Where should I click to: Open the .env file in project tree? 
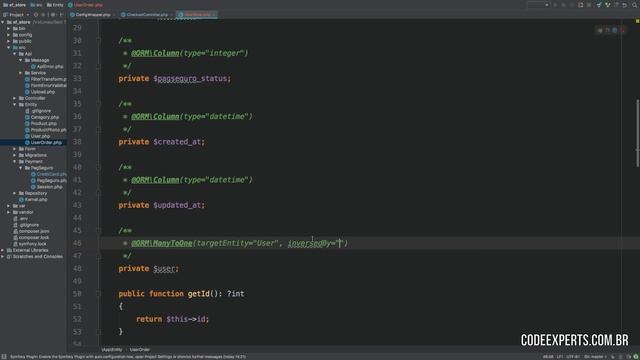pos(21,218)
